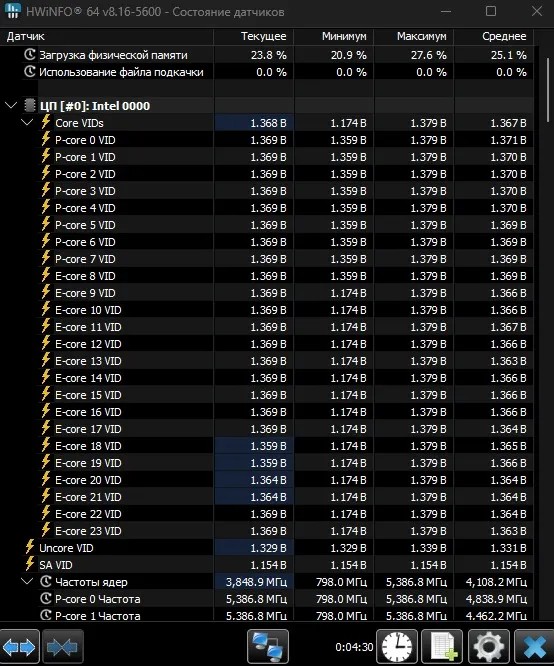Click lightning icon of E-core 18 VID
This screenshot has width=554, height=666.
[46, 445]
